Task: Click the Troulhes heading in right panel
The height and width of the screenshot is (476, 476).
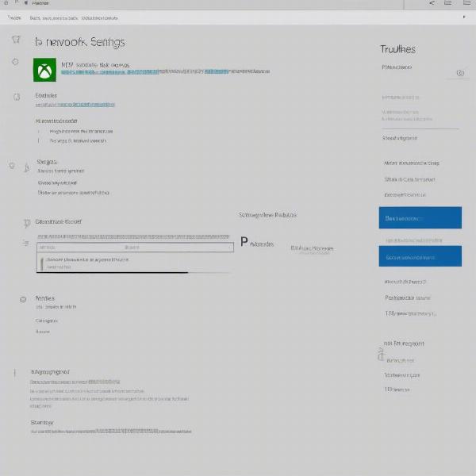Action: [x=397, y=49]
